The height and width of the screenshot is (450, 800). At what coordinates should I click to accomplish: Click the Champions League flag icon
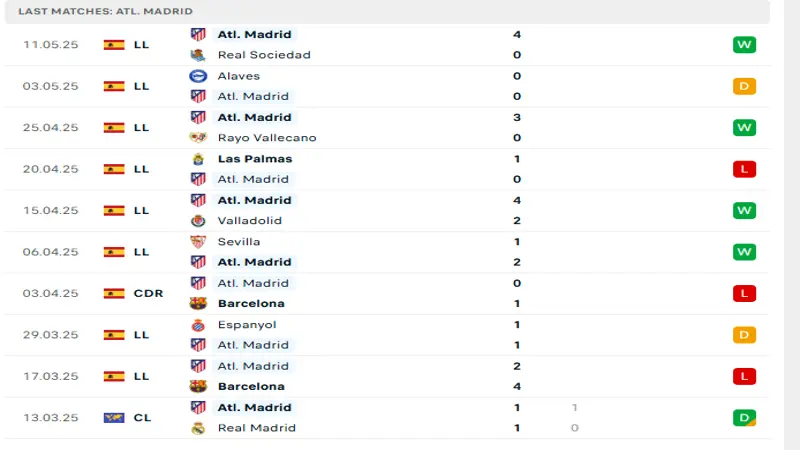tap(114, 417)
